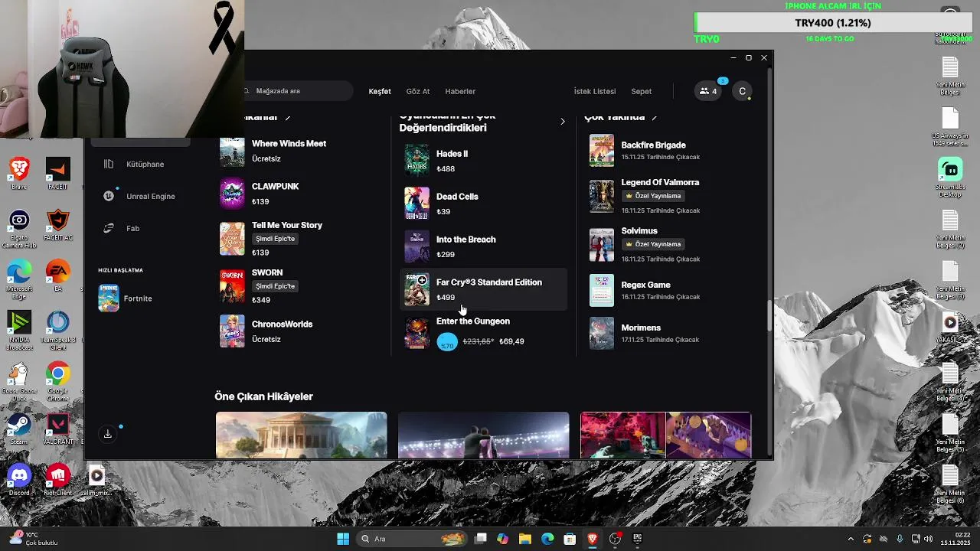This screenshot has height=551, width=980.
Task: Open Discord desktop shortcut
Action: tap(19, 481)
